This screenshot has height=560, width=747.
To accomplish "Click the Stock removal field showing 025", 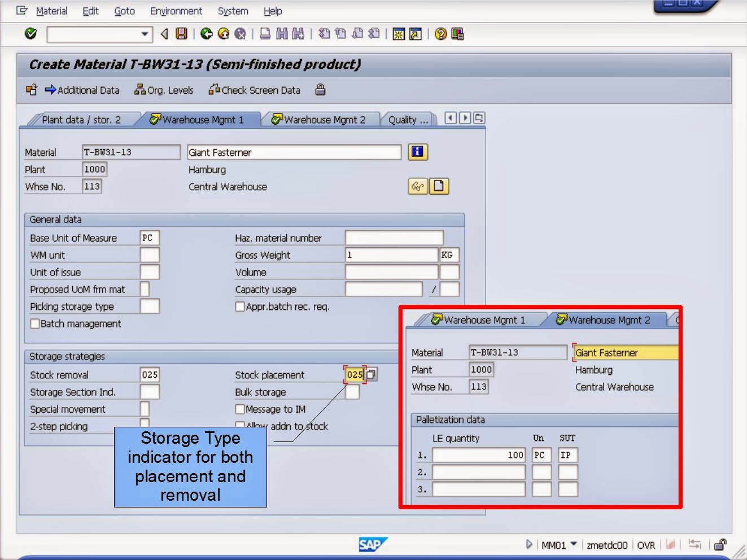I will (150, 374).
